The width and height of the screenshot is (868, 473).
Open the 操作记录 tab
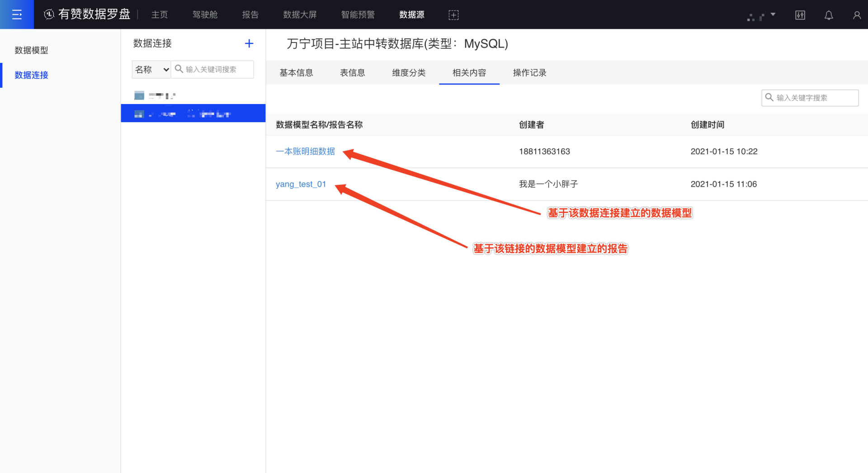pyautogui.click(x=529, y=73)
